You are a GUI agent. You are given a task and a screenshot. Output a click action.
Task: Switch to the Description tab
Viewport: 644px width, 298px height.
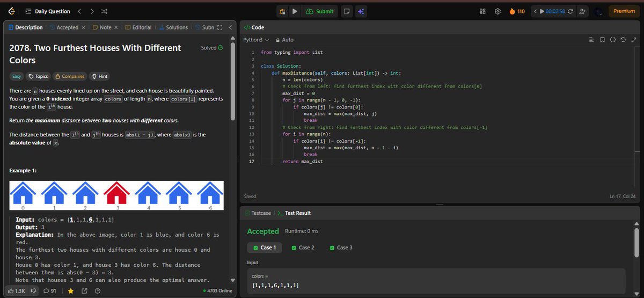[26, 27]
